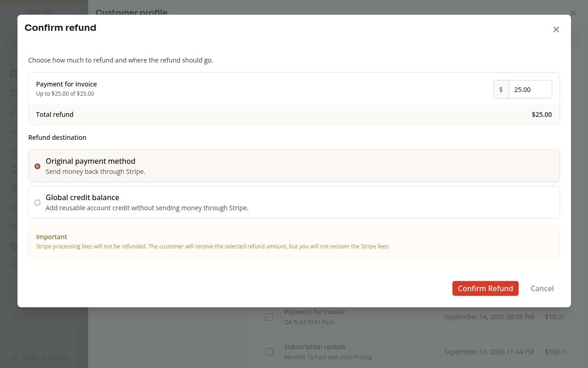This screenshot has width=588, height=368.
Task: Click the dollar sign prefix of amount field
Action: [501, 89]
